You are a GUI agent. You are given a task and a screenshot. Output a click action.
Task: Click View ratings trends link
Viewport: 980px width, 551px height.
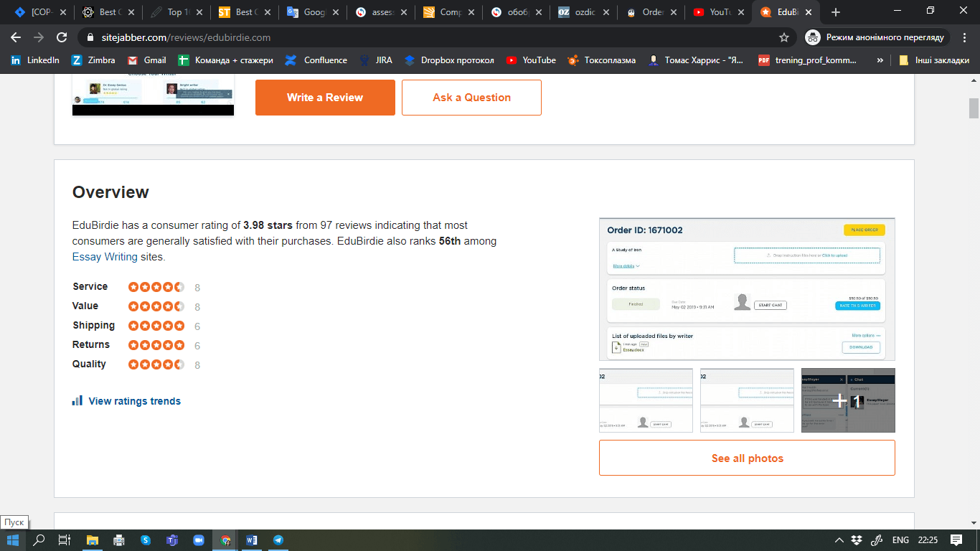(134, 401)
